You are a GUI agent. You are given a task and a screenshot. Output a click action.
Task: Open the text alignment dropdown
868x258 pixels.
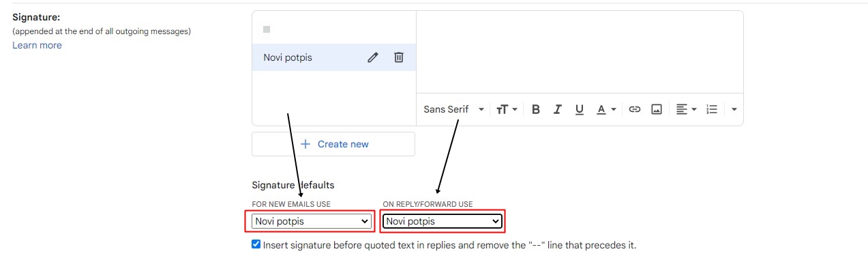pos(686,109)
